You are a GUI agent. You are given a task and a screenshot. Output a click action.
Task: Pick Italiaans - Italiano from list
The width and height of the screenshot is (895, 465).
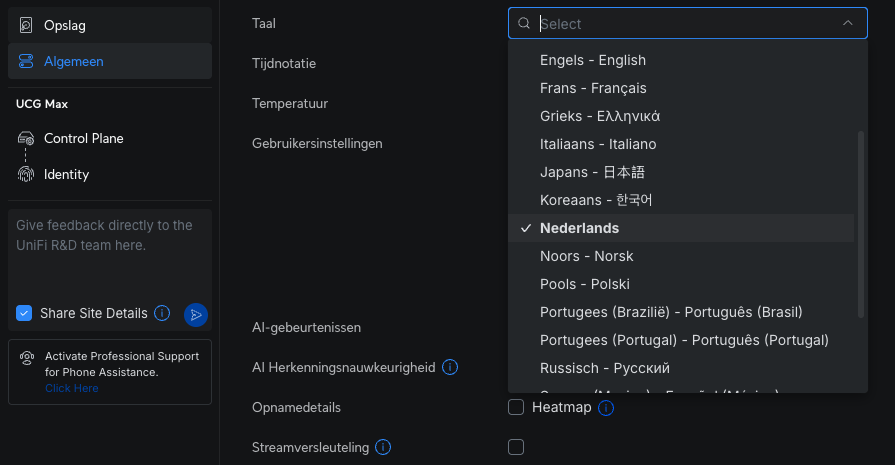coord(598,144)
